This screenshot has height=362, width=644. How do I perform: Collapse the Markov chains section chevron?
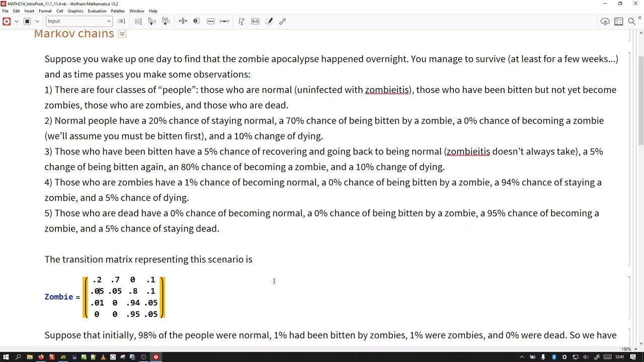(122, 34)
